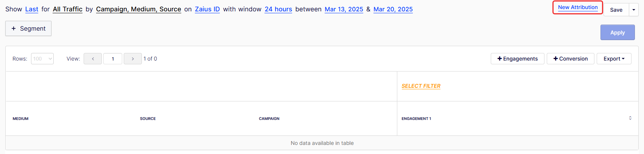Screen dimensions: 644x154
Task: Add a new Segment
Action: click(x=28, y=28)
